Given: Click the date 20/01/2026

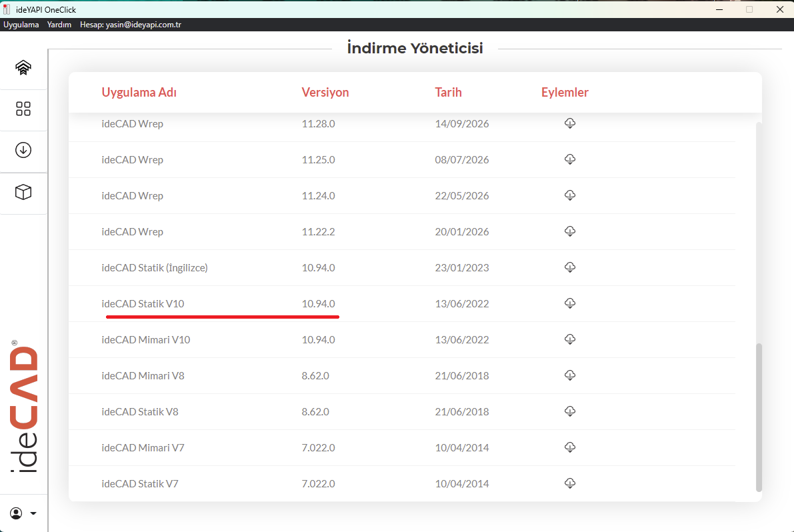Looking at the screenshot, I should (462, 231).
